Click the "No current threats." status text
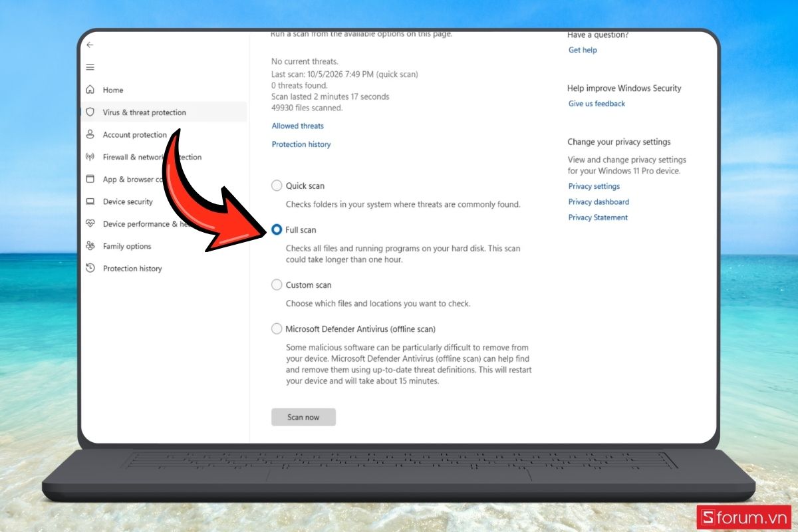This screenshot has width=798, height=532. [305, 62]
